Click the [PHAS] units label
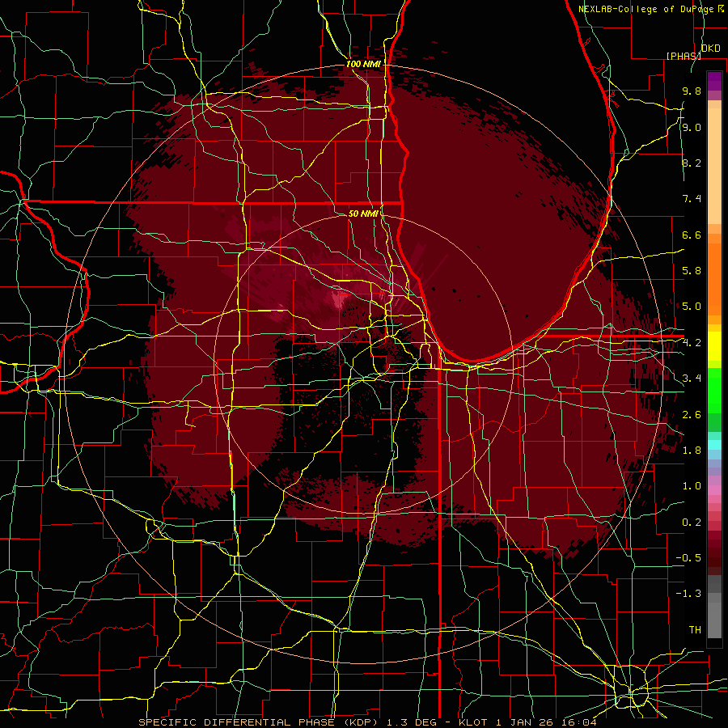Screen dimensions: 728x728 [684, 56]
